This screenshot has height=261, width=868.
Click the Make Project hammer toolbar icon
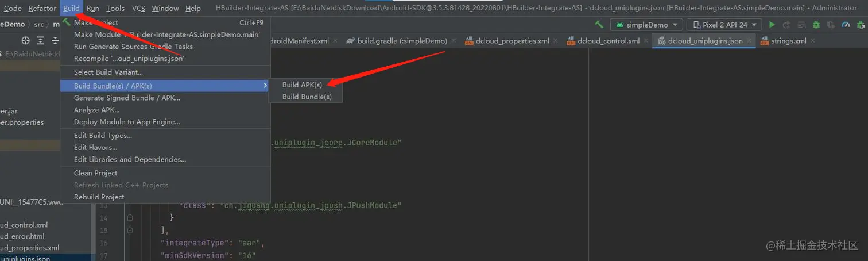(x=599, y=25)
